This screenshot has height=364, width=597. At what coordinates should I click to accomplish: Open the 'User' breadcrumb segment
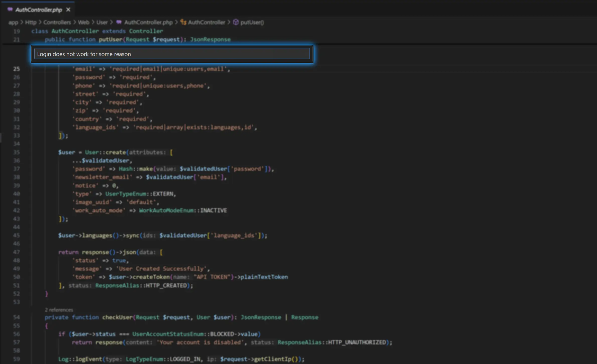(x=102, y=23)
